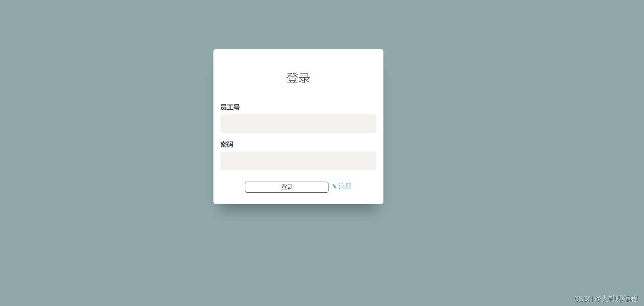Open the 注册 registration link
This screenshot has height=306, width=644.
pos(345,186)
